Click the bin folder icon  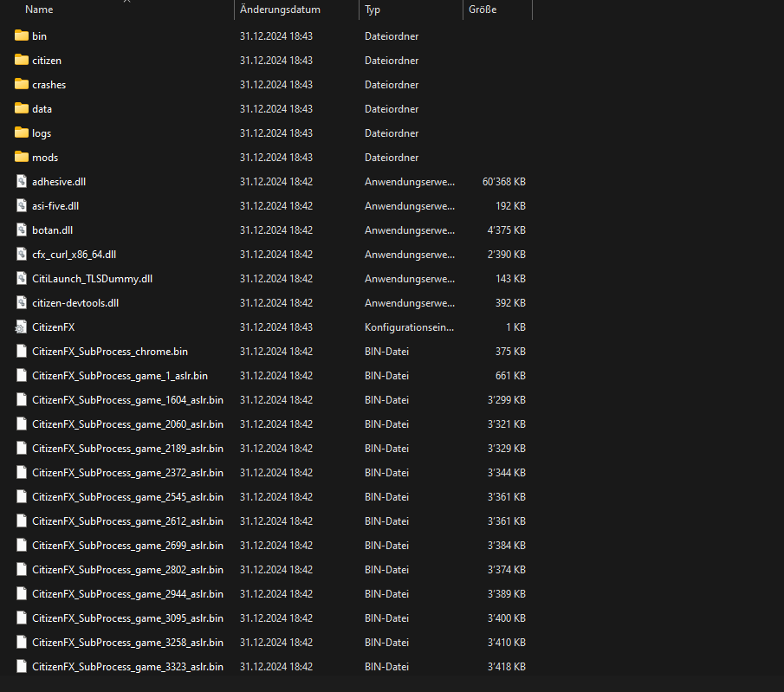(22, 36)
